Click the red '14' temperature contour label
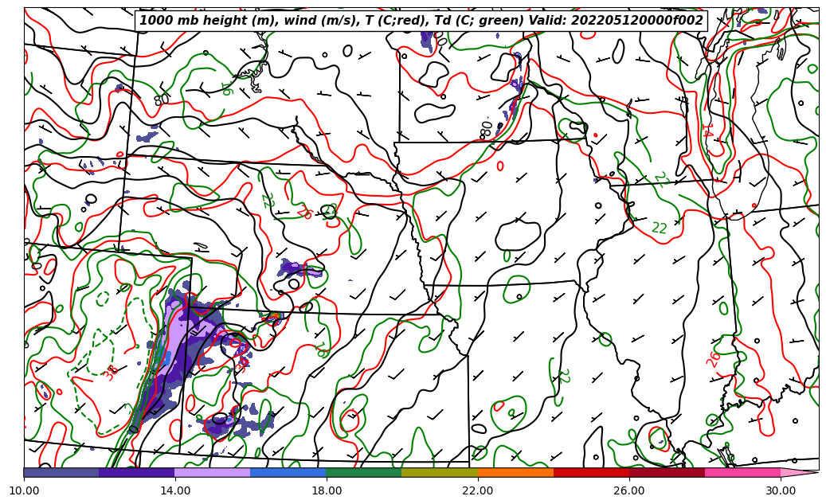This screenshot has width=826, height=504. (x=707, y=131)
